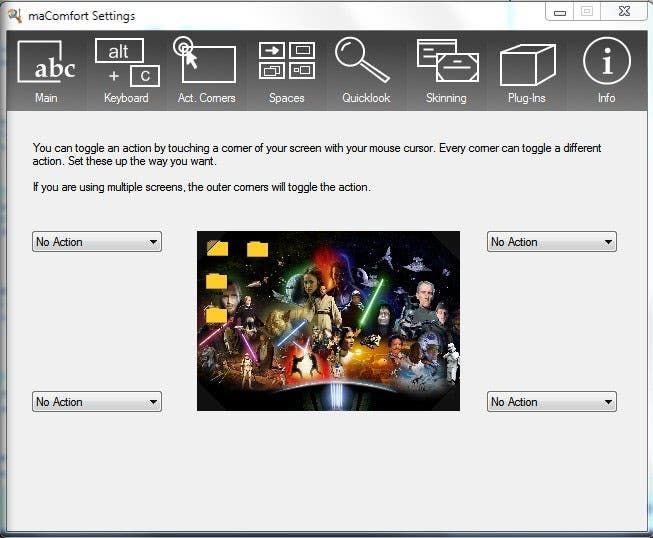Close the maComfort Settings window
The height and width of the screenshot is (538, 653).
[624, 12]
